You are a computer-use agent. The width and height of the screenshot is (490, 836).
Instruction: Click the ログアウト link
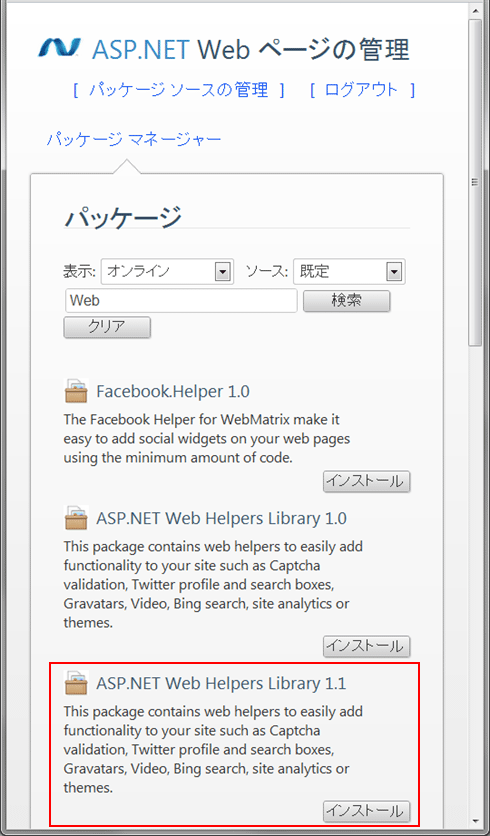362,90
